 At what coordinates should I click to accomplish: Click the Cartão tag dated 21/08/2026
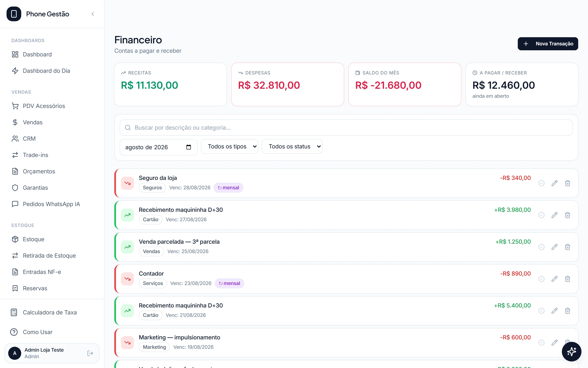(x=151, y=315)
